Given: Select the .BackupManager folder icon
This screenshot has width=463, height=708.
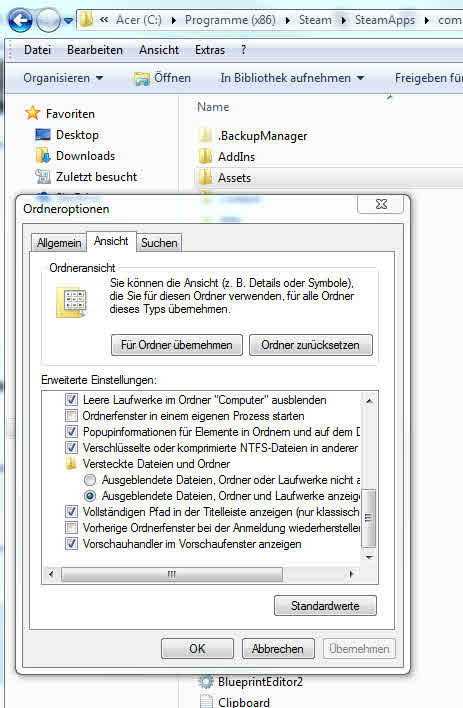Looking at the screenshot, I should pyautogui.click(x=205, y=135).
